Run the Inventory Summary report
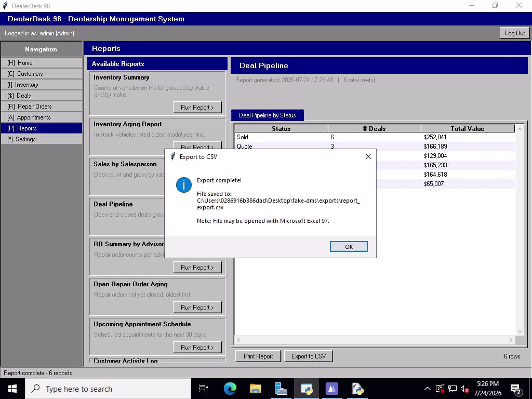The height and width of the screenshot is (399, 532). click(x=197, y=107)
